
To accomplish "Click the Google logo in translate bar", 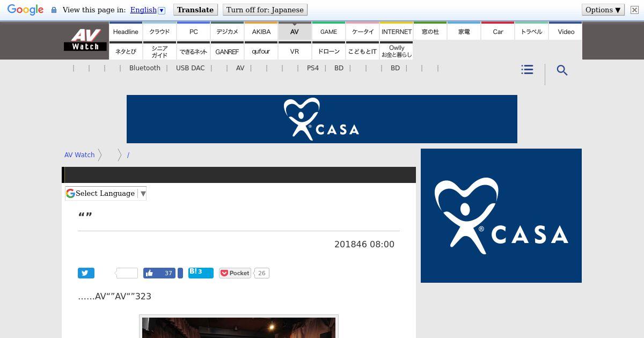I will 25,10.
